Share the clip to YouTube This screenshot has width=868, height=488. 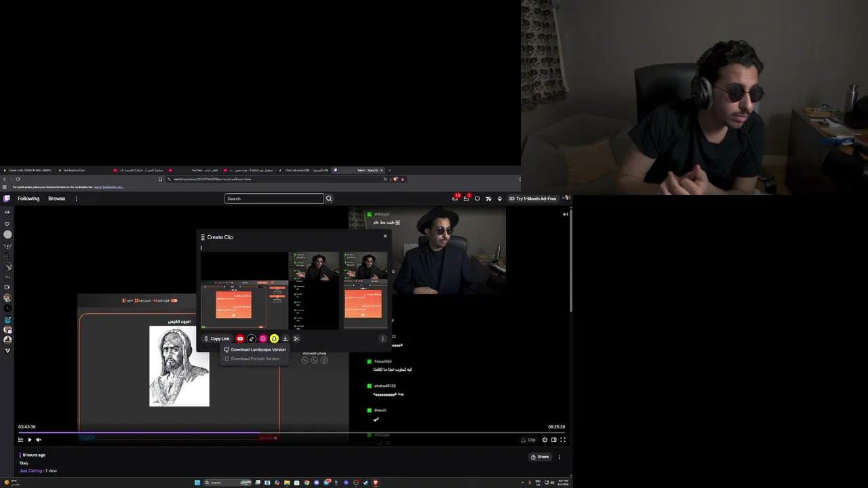[240, 339]
